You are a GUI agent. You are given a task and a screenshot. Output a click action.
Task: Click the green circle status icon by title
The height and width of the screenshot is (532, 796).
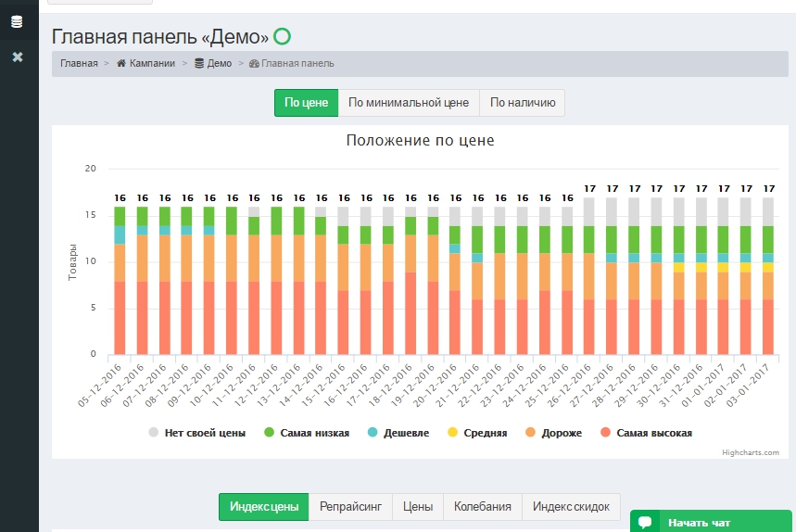[282, 36]
